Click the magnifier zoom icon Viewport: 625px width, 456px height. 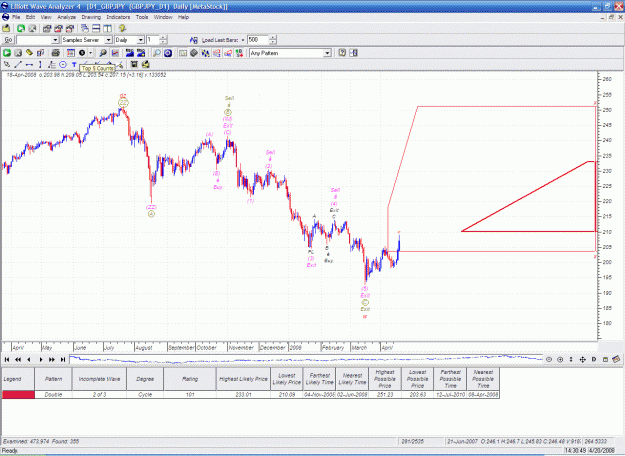click(157, 53)
